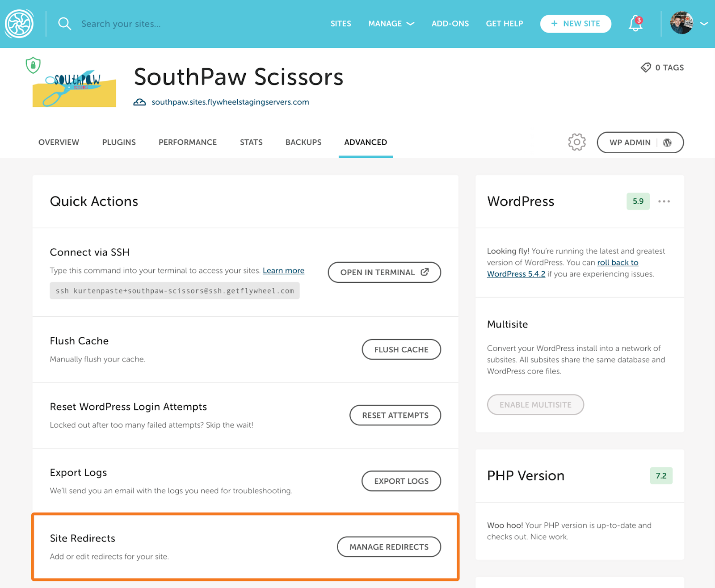
Task: Click the Flush Cache heading text
Action: (79, 341)
